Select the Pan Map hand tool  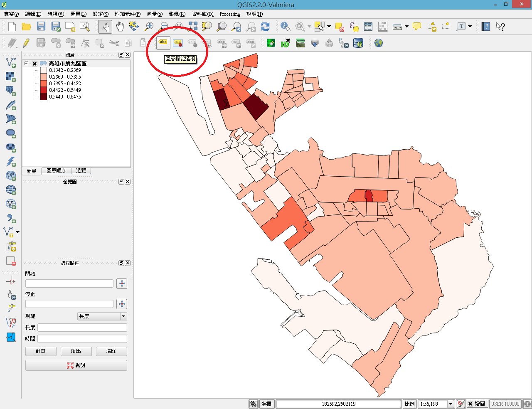click(120, 27)
